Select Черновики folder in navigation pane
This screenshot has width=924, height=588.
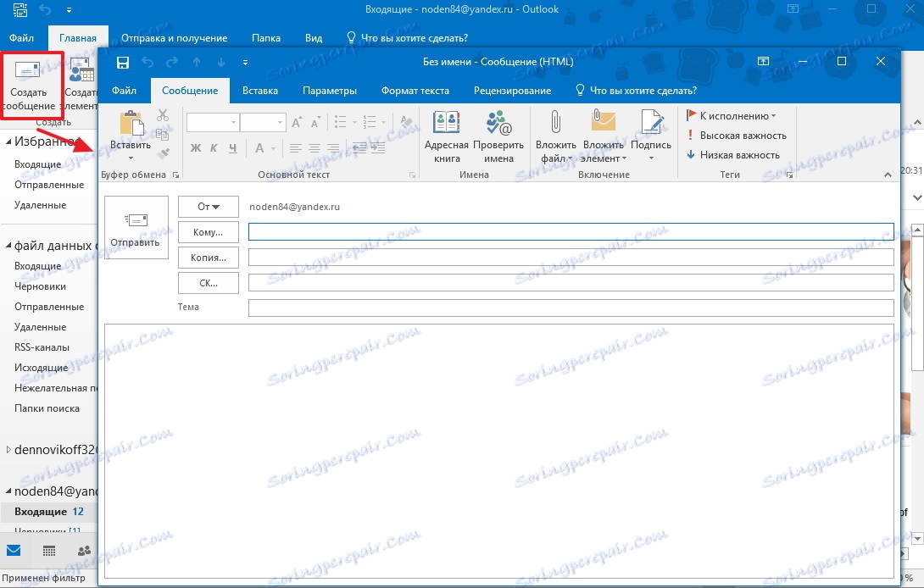(x=40, y=286)
